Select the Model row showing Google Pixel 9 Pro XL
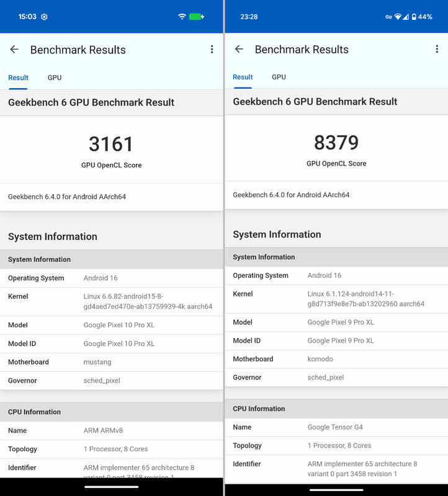 pyautogui.click(x=336, y=322)
